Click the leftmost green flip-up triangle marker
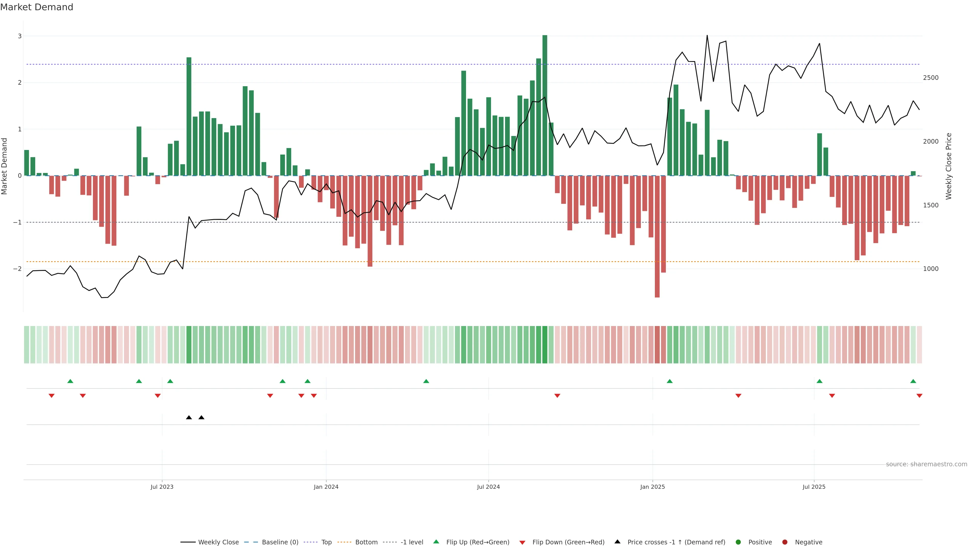This screenshot has width=980, height=551. 70,381
